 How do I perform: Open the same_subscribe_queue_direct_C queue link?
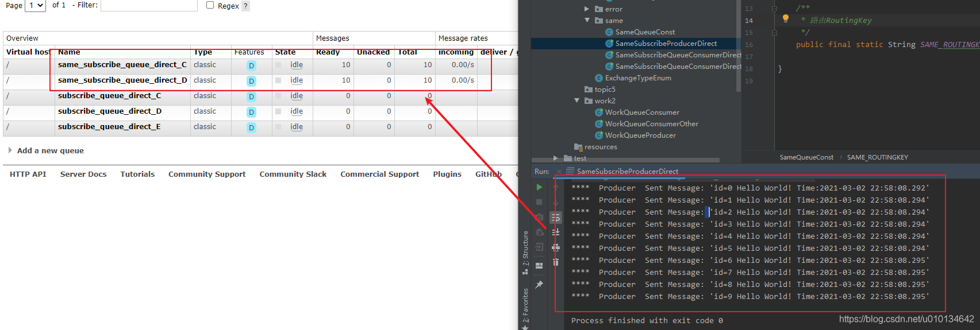[122, 65]
